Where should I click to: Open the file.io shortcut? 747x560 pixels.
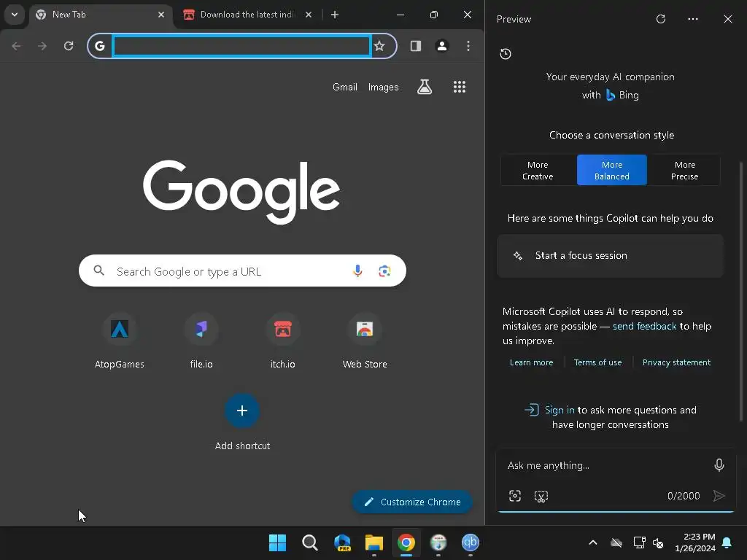point(201,341)
